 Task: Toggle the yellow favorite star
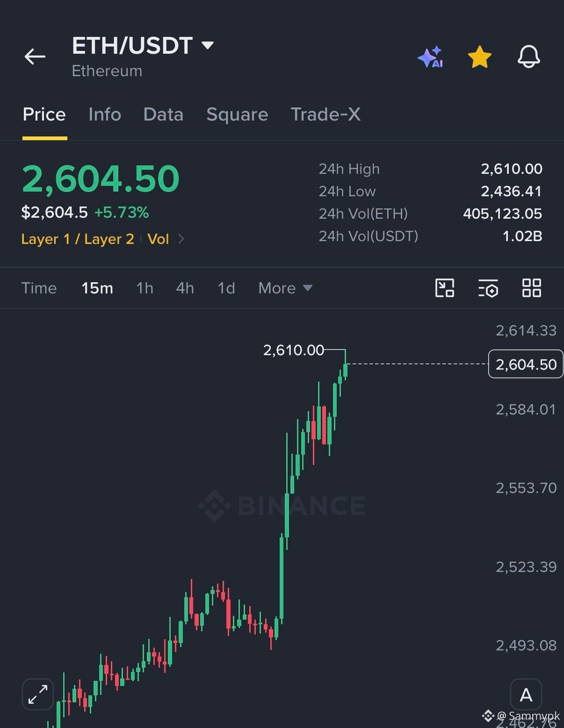tap(480, 57)
